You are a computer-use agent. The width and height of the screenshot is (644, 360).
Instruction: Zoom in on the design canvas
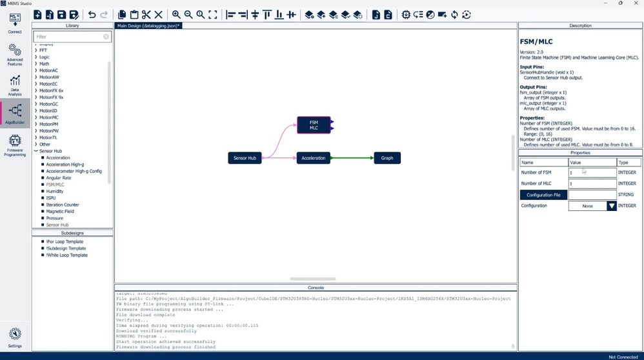[x=176, y=15]
